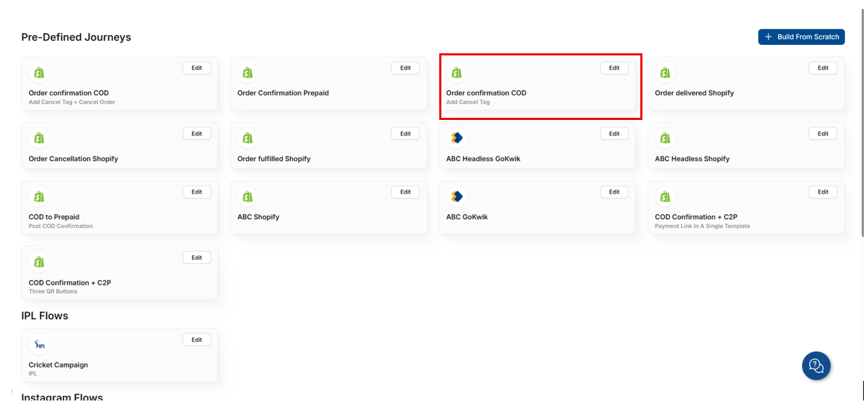Screen dimensions: 868x418
Task: Edit the ABC Headless Shopify journey
Action: (823, 133)
